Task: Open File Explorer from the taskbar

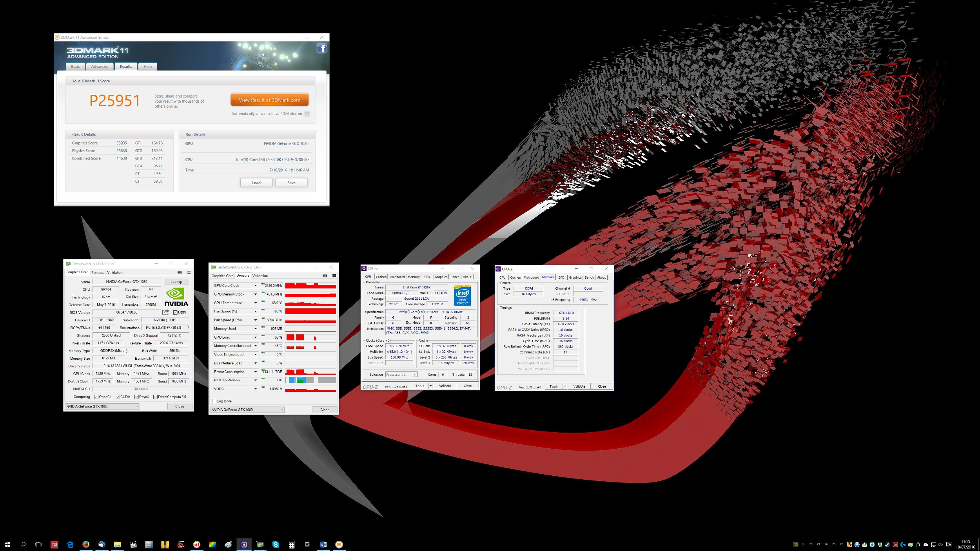Action: click(117, 544)
